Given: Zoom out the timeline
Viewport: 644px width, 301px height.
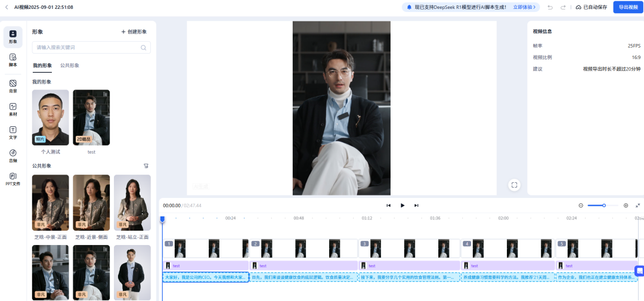Looking at the screenshot, I should [x=581, y=205].
